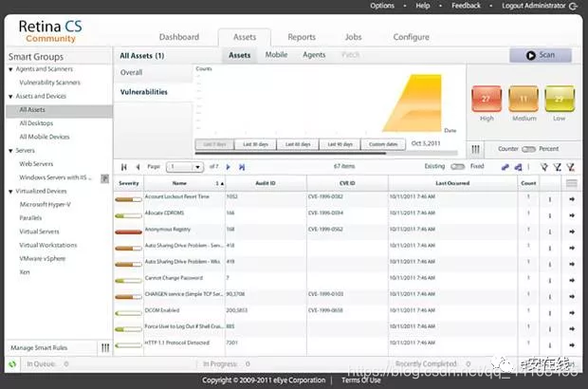
Task: Sort by the Severity column header
Action: pyautogui.click(x=129, y=183)
